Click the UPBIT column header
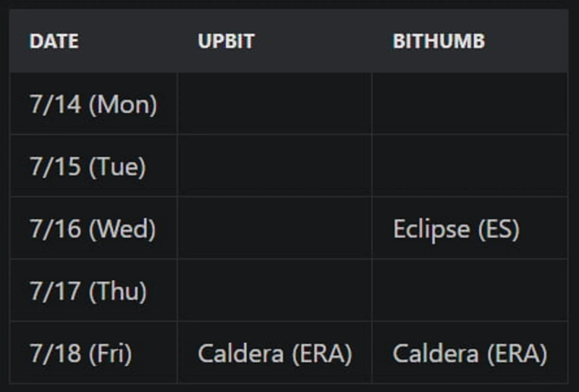579x392 pixels. tap(226, 41)
